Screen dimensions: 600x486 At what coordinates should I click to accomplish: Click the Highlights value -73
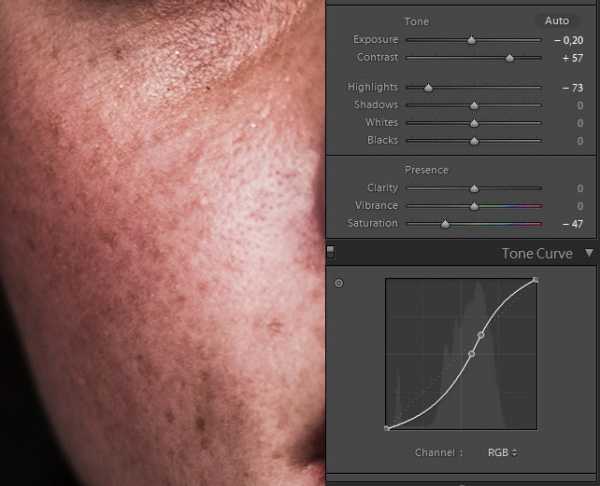(x=572, y=88)
